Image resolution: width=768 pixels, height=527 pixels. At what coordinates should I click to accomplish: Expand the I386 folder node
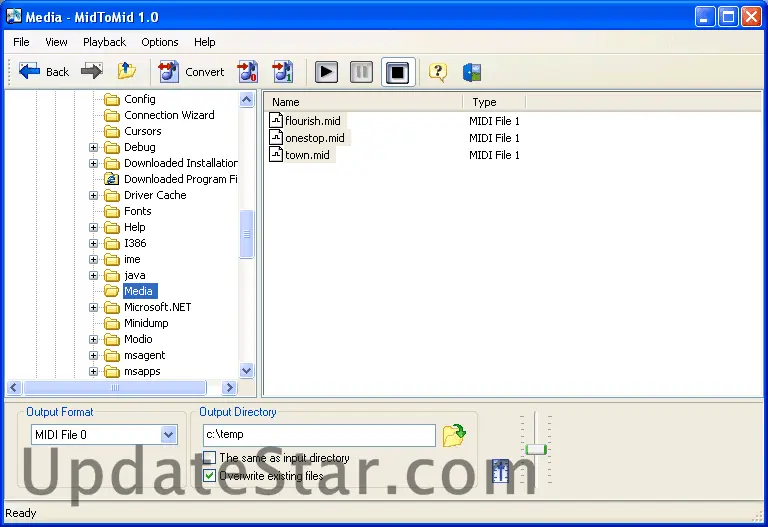tap(93, 243)
